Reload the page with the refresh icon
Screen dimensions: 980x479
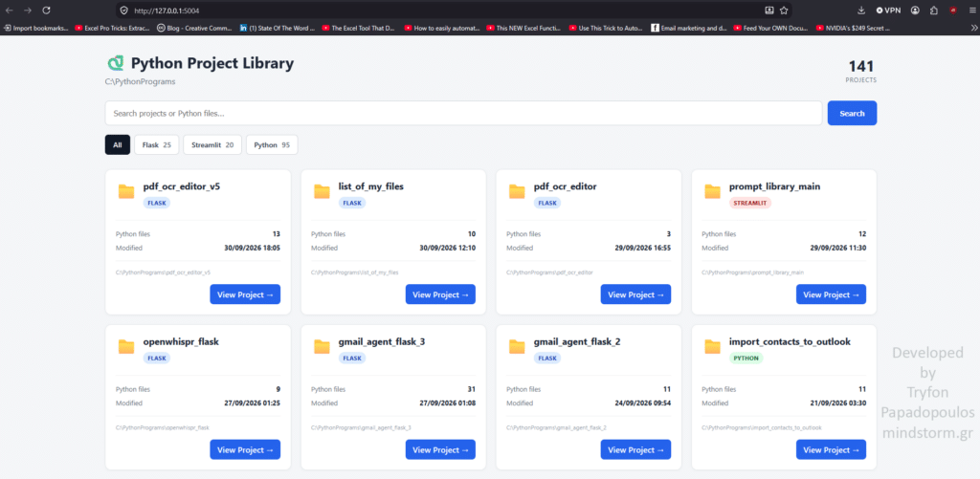(46, 10)
